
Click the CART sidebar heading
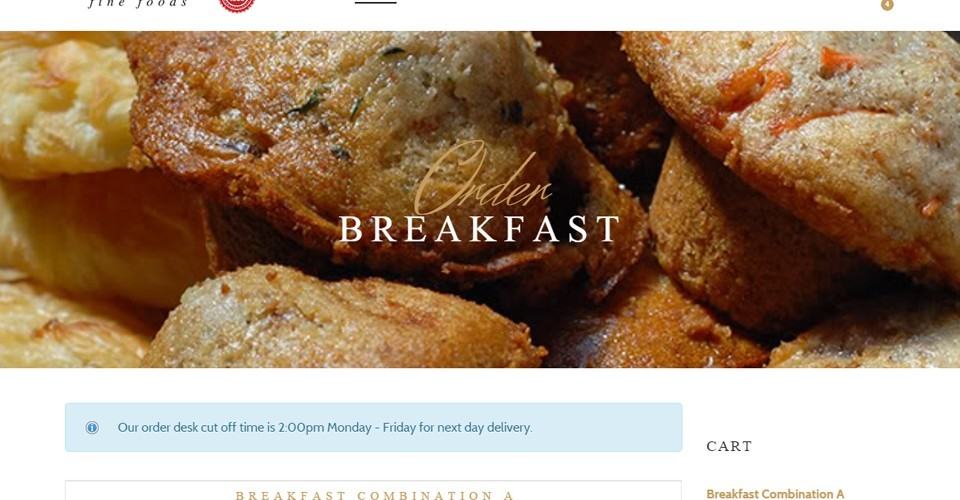click(x=729, y=446)
